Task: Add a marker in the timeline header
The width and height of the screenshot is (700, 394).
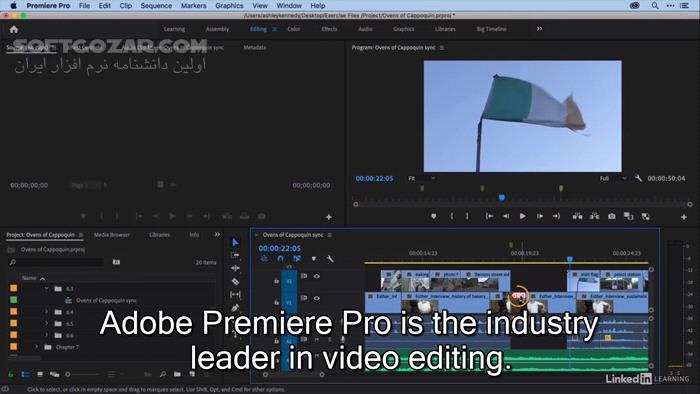Action: click(314, 259)
